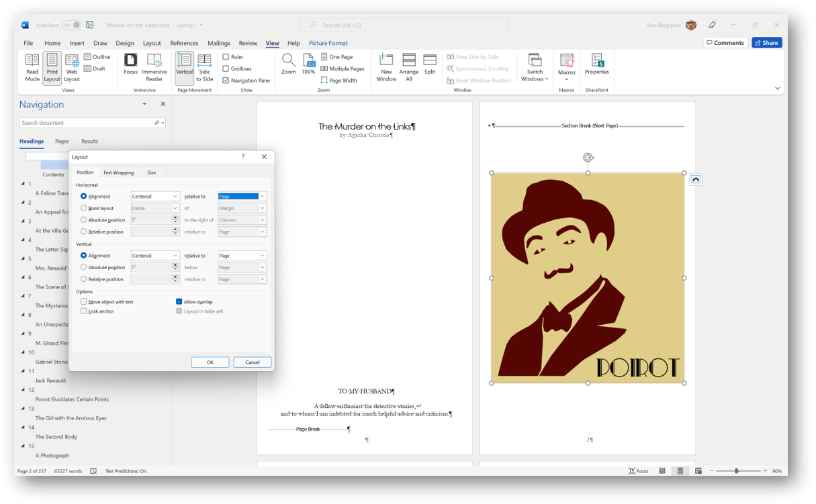Switch to the Text Wrapping tab
The width and height of the screenshot is (816, 504).
pyautogui.click(x=118, y=172)
